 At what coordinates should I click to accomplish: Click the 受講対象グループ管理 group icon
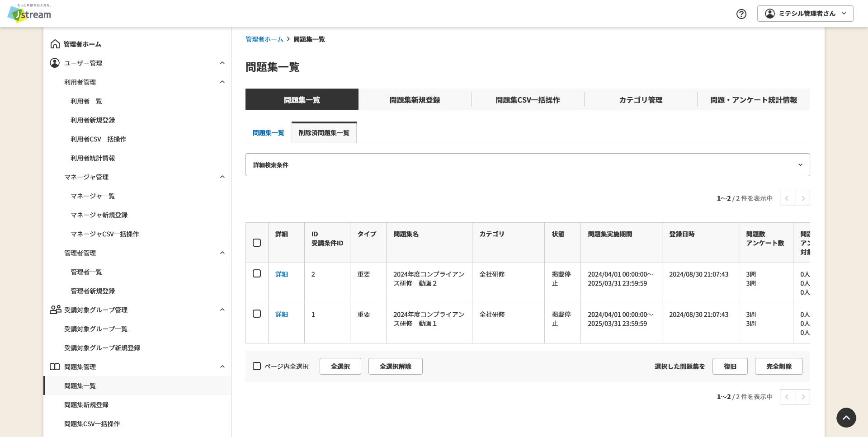tap(55, 309)
